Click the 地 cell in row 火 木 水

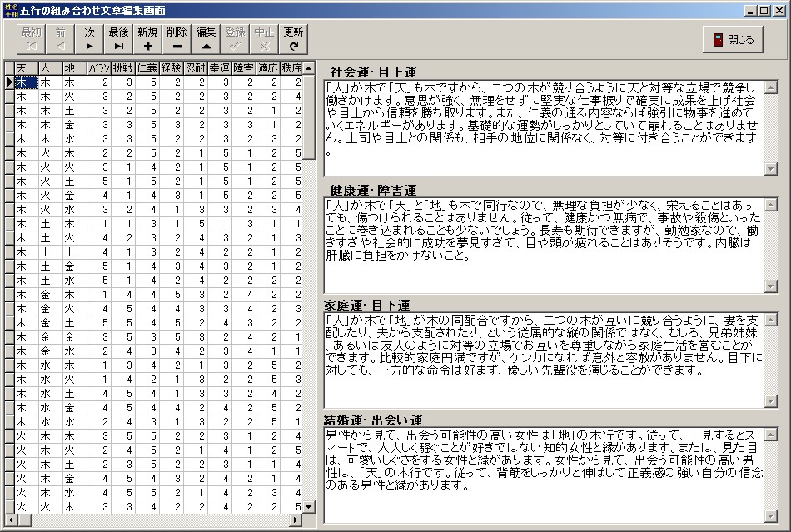click(x=75, y=492)
